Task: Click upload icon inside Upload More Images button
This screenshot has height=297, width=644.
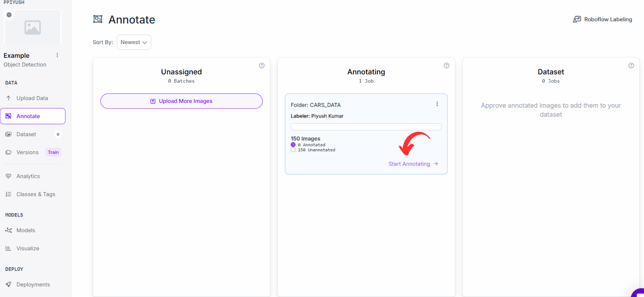Action: click(153, 101)
